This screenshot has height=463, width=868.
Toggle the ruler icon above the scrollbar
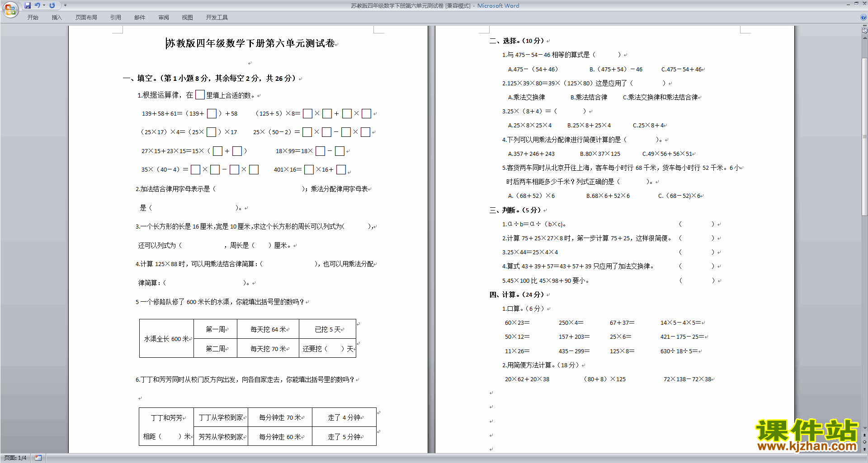864,31
